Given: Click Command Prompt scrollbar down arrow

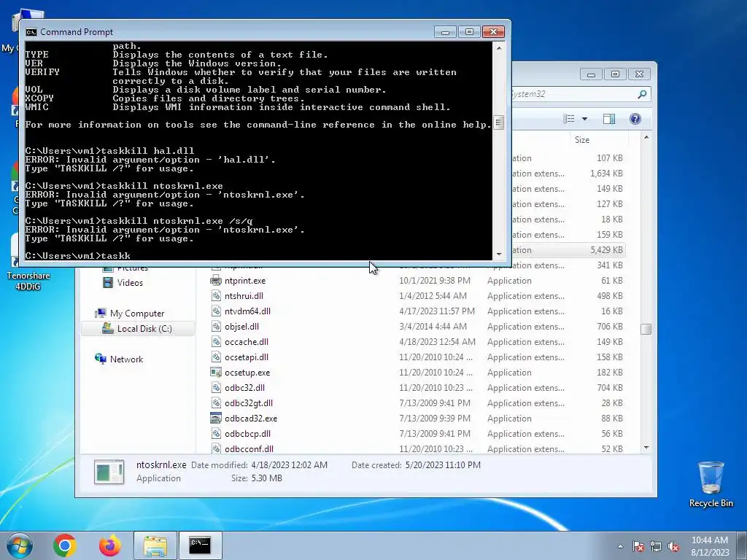Looking at the screenshot, I should pos(499,254).
